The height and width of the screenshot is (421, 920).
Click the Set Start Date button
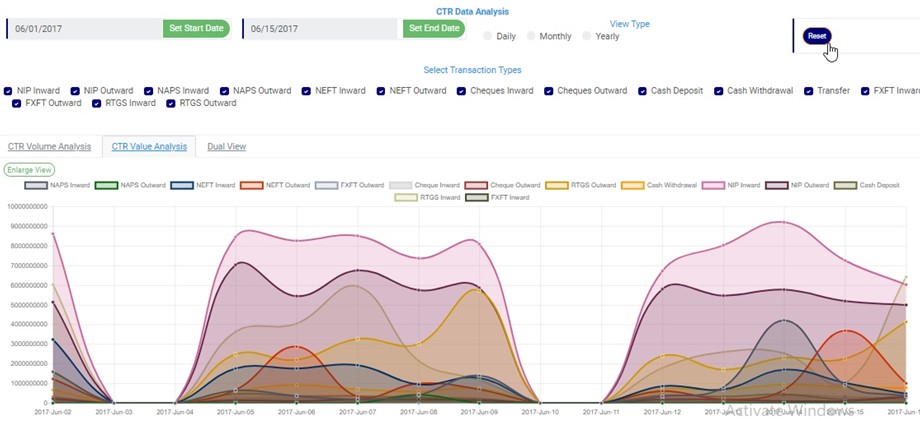tap(196, 28)
